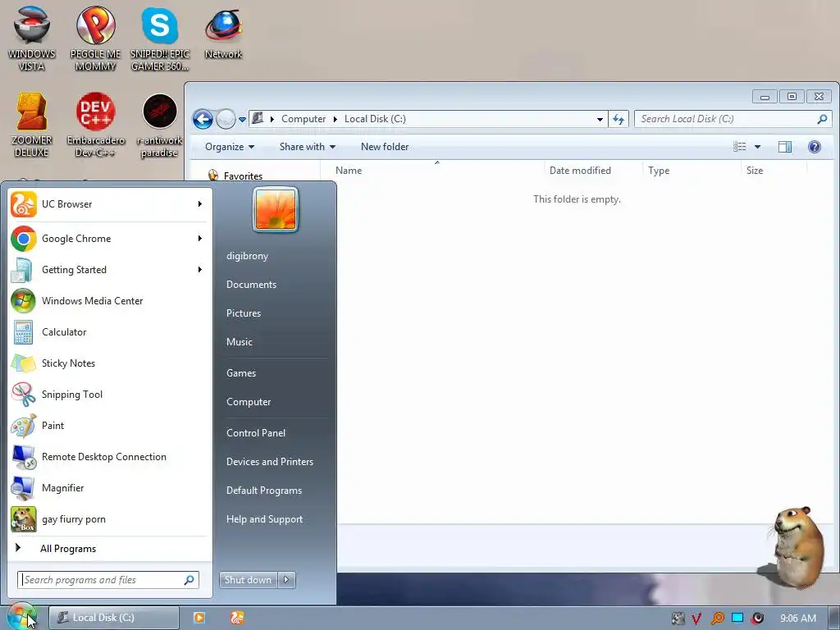The height and width of the screenshot is (630, 840).
Task: Open the Organize menu
Action: (230, 147)
